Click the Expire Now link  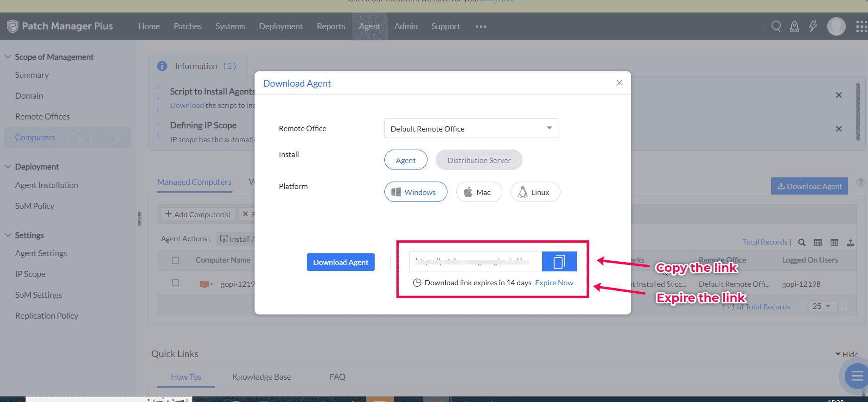(554, 283)
